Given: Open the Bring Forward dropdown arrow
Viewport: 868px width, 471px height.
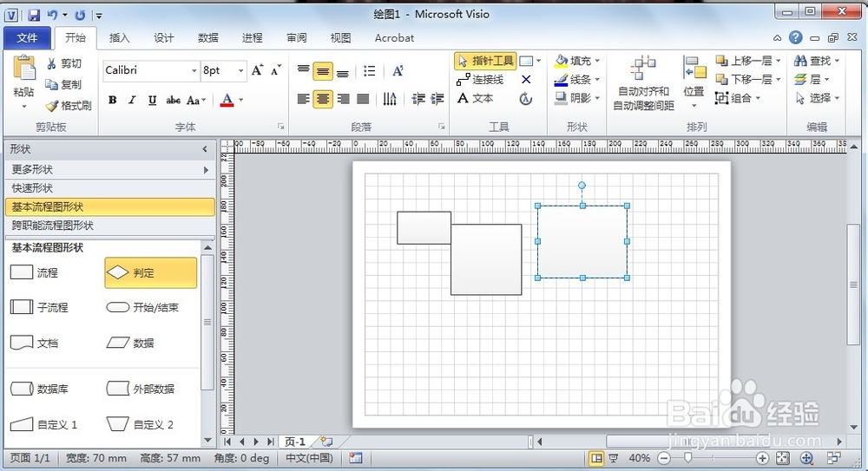Looking at the screenshot, I should click(x=779, y=61).
